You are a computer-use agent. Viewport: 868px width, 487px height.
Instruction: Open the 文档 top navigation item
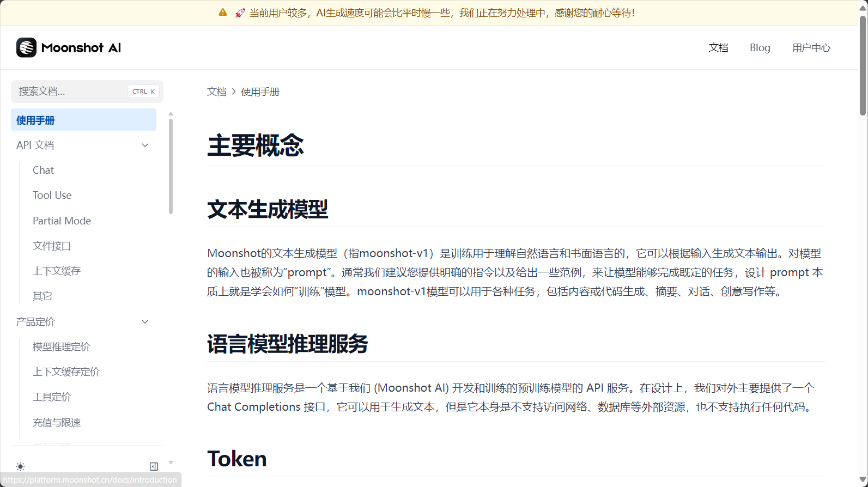click(718, 47)
